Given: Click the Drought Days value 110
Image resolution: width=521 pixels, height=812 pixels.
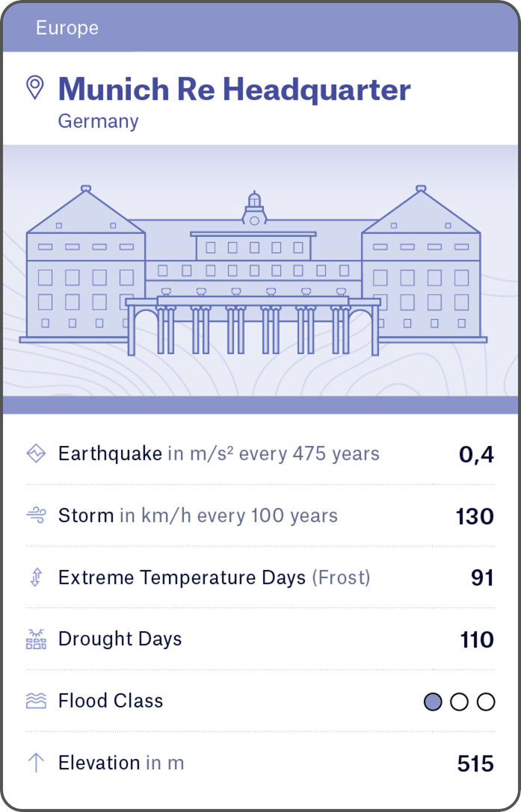Looking at the screenshot, I should [x=476, y=640].
